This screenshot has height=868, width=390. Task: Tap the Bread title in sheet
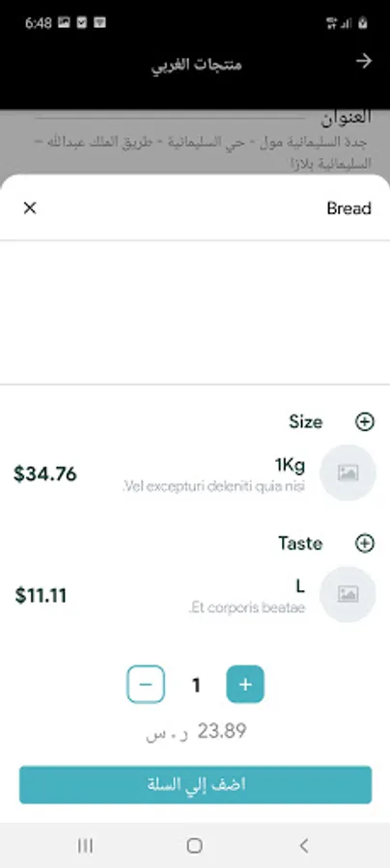click(349, 208)
